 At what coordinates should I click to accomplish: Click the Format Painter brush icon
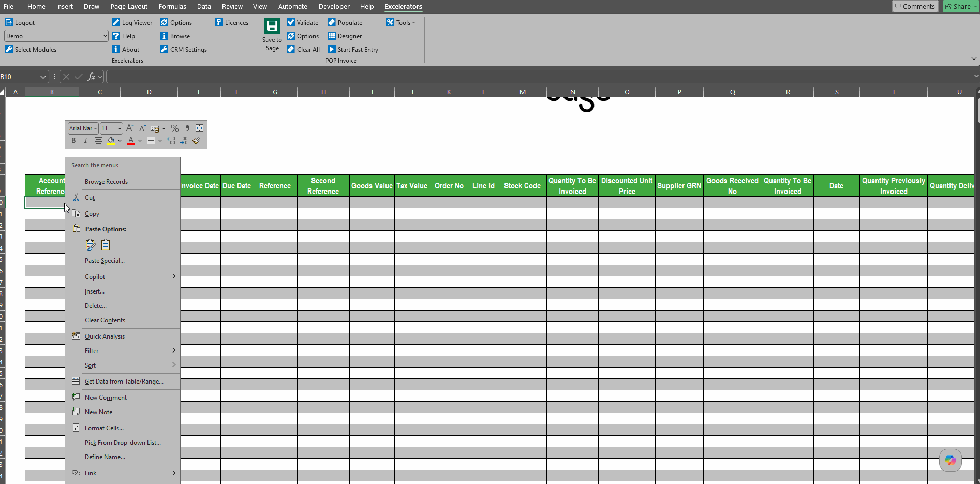coord(197,141)
